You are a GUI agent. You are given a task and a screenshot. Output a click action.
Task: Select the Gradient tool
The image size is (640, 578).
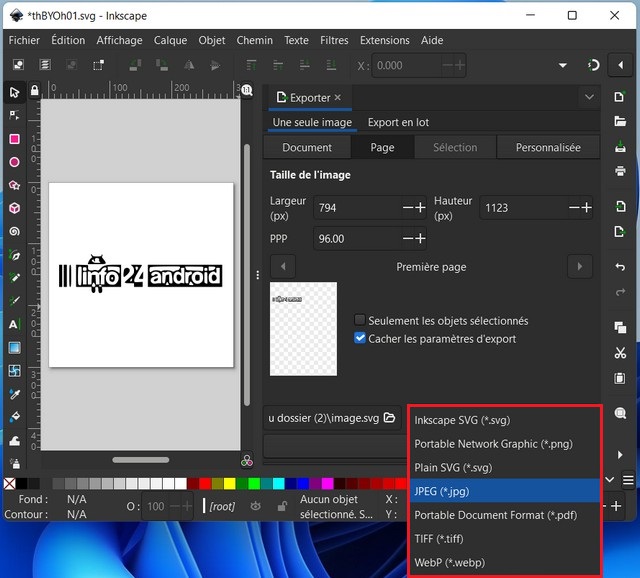14,348
